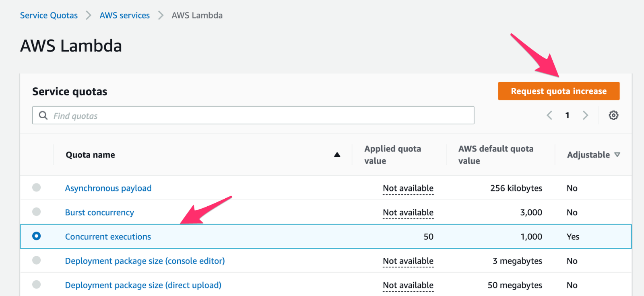Go to the next page of quotas

[x=585, y=115]
